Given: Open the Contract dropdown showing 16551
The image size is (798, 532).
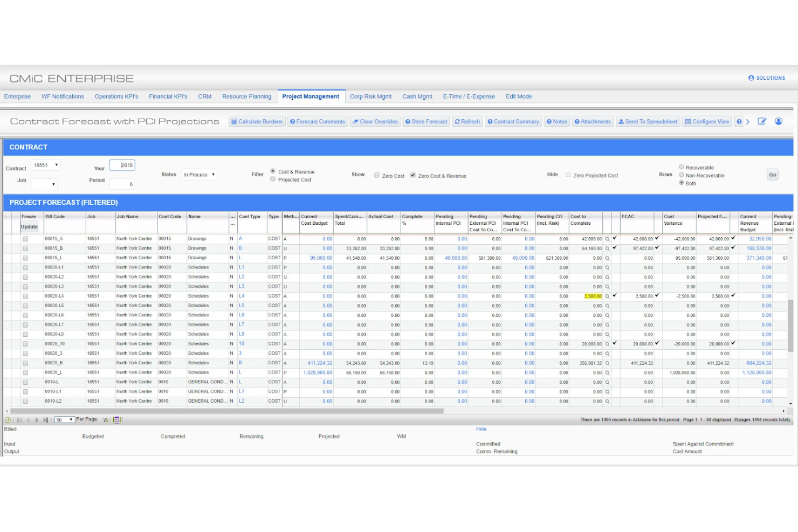Looking at the screenshot, I should (x=45, y=165).
